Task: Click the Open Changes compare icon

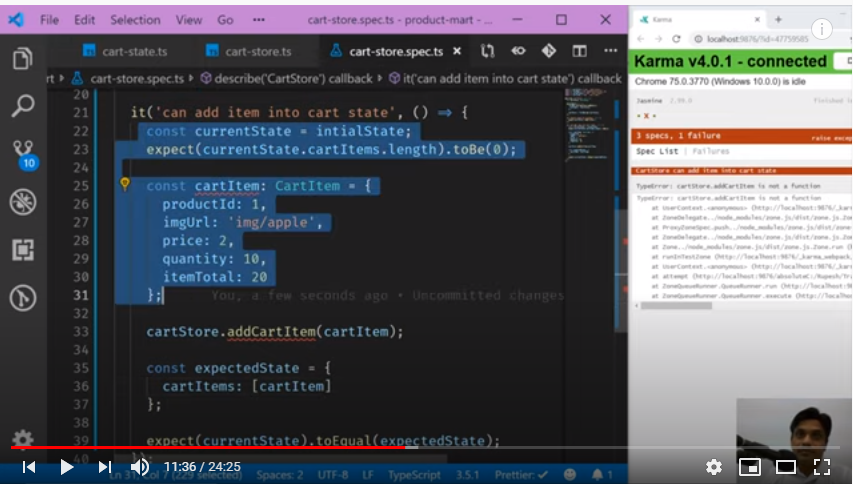Action: click(488, 51)
